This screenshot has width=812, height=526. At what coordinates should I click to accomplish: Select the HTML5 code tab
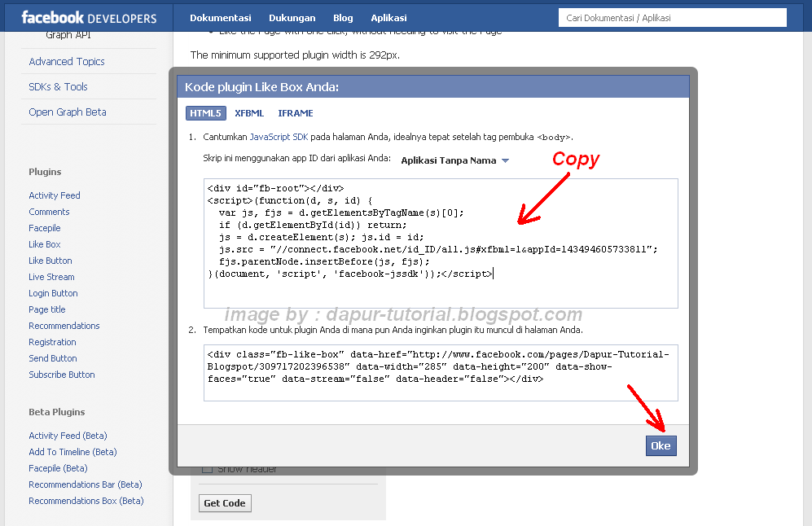pos(205,113)
